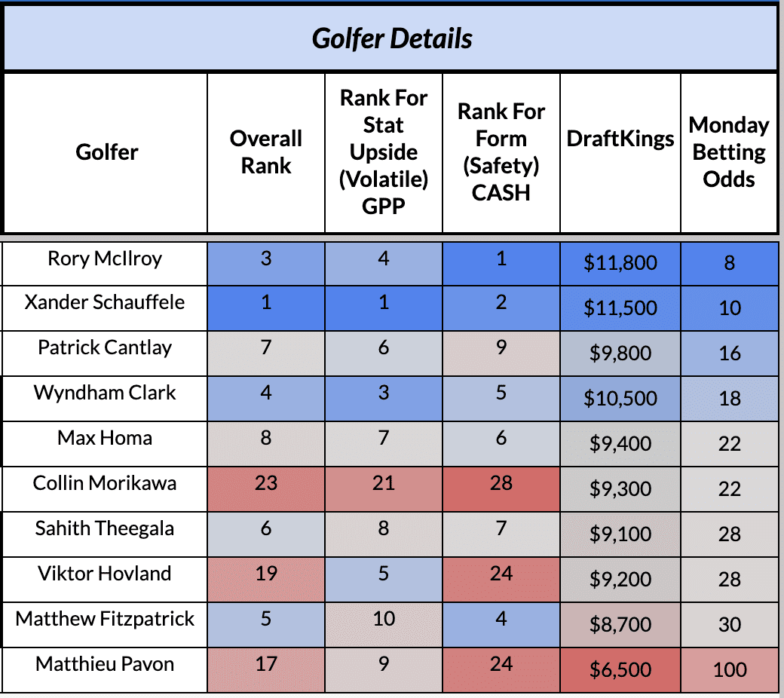Select the Overall Rank column header
Viewport: 784px width, 698px height.
click(x=266, y=152)
